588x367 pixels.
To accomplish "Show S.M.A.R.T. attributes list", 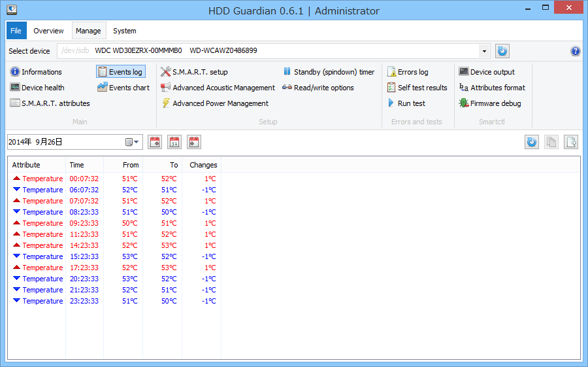I will point(50,103).
